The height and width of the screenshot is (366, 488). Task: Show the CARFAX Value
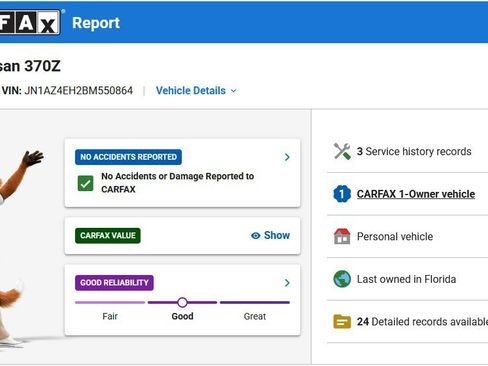point(270,235)
